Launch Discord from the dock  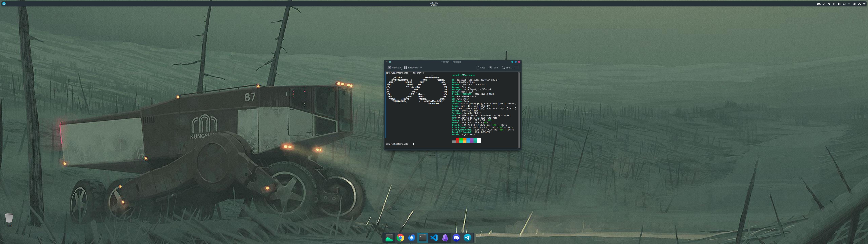(x=456, y=238)
